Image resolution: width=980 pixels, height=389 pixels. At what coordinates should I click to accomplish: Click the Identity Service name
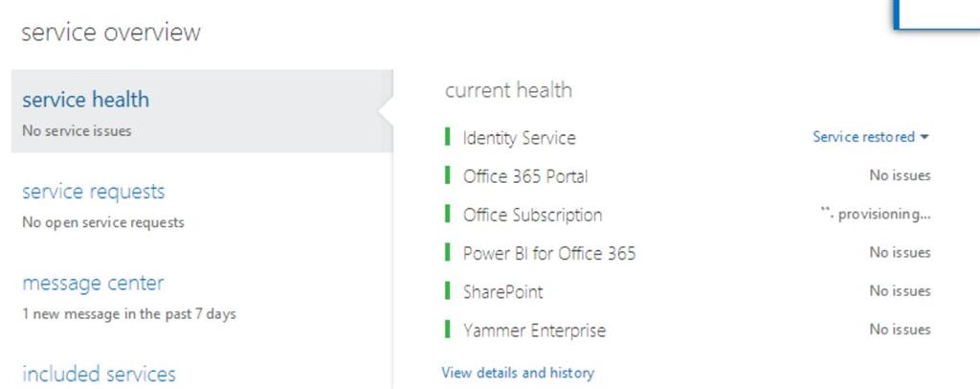[x=520, y=138]
